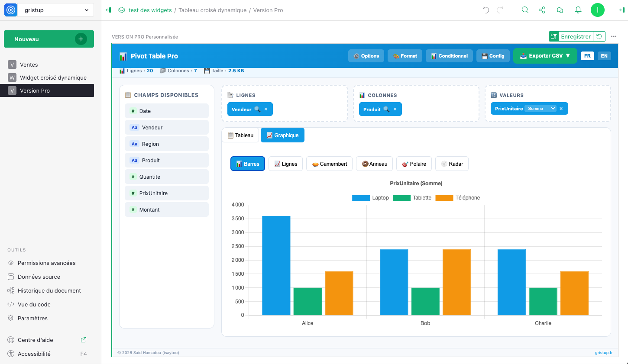Open the search magnifier icon
628x364 pixels.
(x=525, y=10)
